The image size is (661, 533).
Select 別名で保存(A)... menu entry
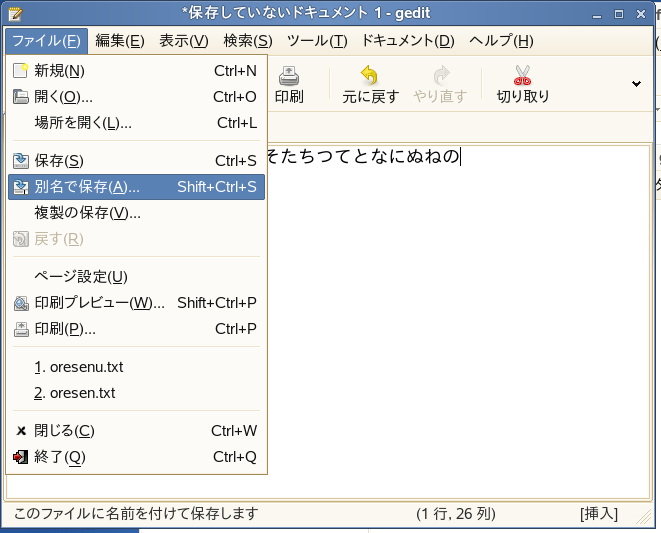(136, 187)
